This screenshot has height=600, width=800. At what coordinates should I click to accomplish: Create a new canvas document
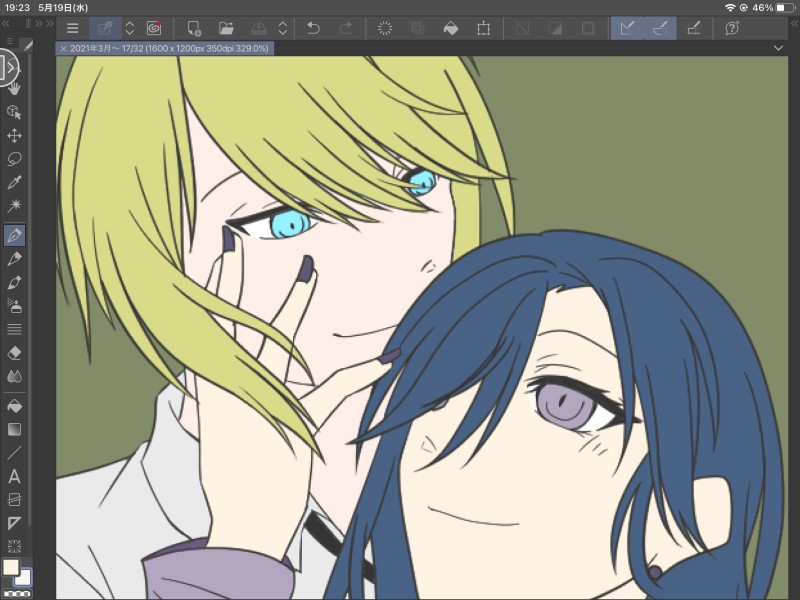click(194, 28)
